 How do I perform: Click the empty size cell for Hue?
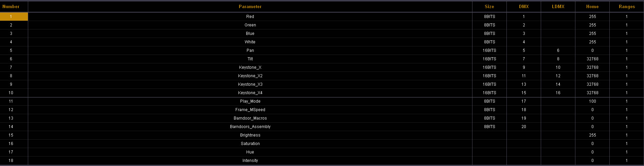489,152
